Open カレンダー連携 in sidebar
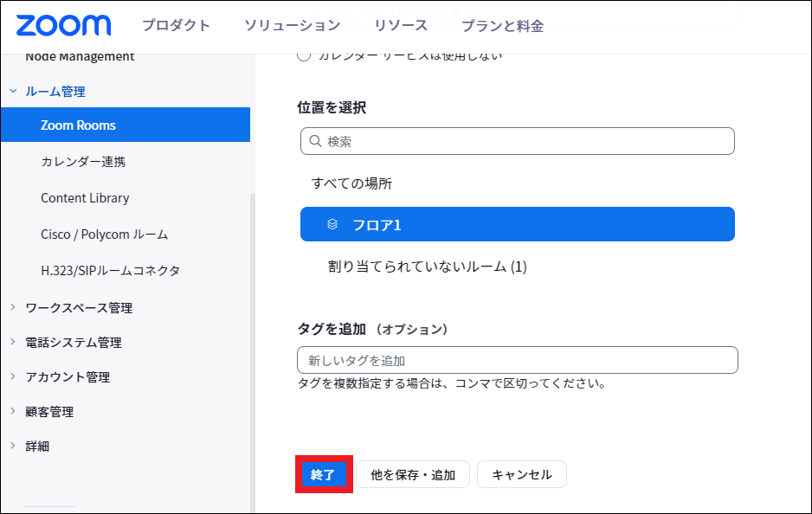Image resolution: width=812 pixels, height=514 pixels. click(x=83, y=162)
